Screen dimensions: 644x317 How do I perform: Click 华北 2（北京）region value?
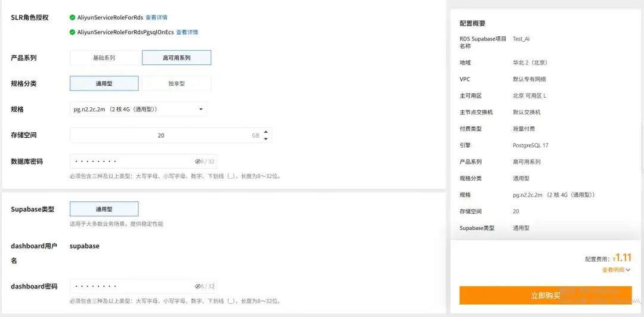tap(530, 63)
